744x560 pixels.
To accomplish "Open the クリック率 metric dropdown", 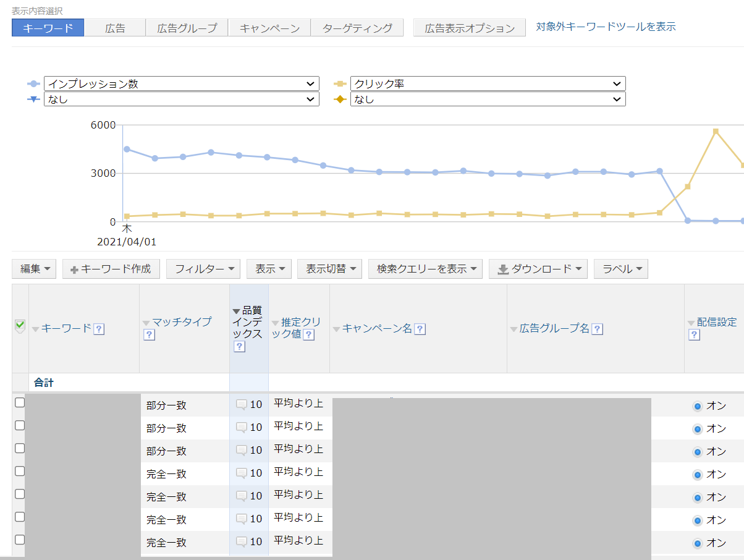I will click(x=488, y=83).
